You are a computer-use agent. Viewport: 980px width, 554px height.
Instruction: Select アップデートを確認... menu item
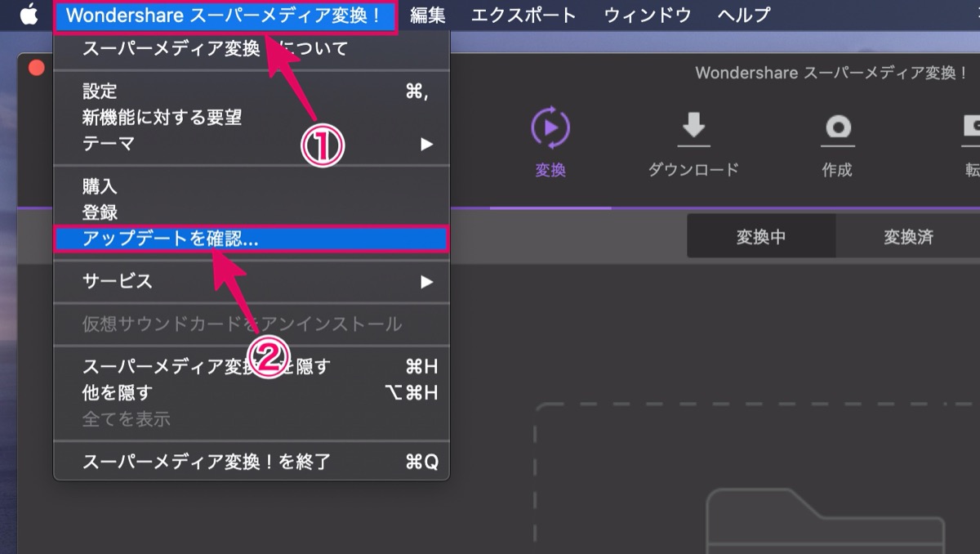point(252,239)
